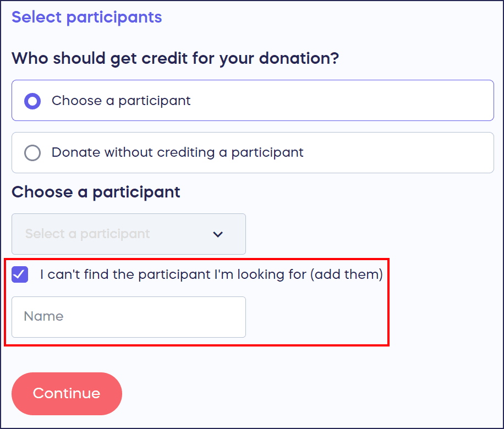Click the word "Continue" on the red button
The width and height of the screenshot is (504, 429).
(x=67, y=394)
